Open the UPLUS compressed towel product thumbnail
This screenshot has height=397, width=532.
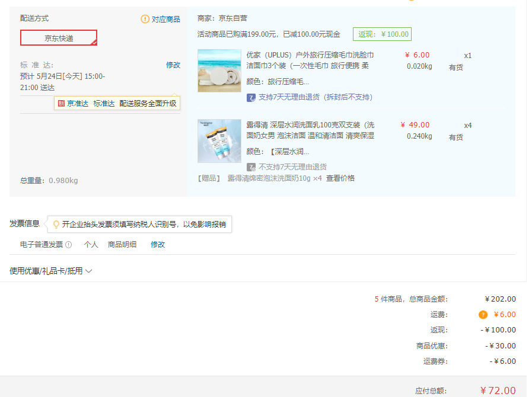(x=219, y=71)
